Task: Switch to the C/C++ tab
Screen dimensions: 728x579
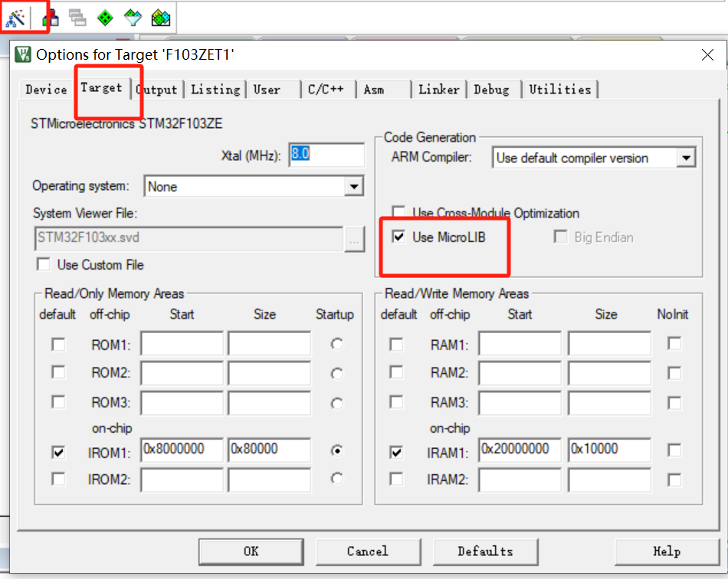Action: tap(327, 89)
